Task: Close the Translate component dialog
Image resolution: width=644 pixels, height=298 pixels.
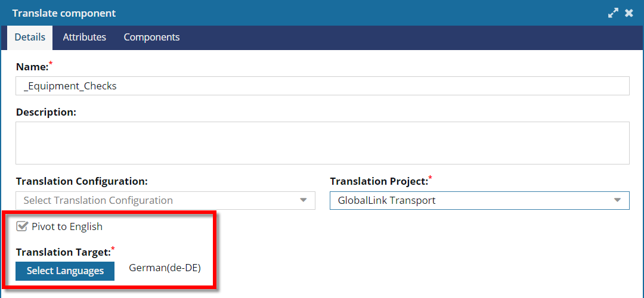Action: pyautogui.click(x=629, y=13)
